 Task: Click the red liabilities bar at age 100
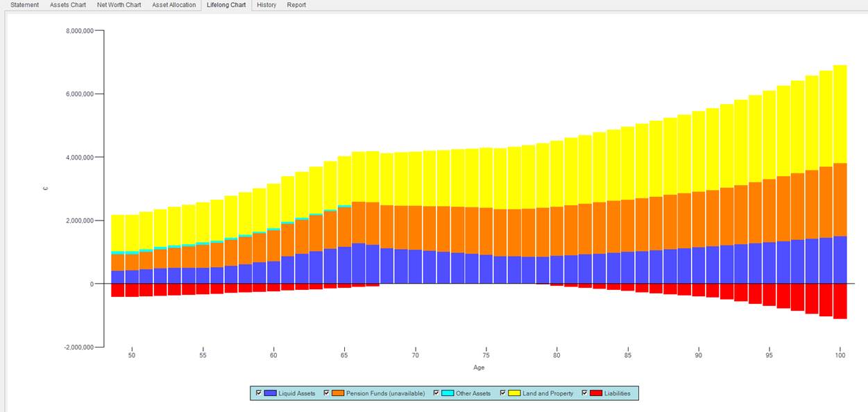point(840,301)
